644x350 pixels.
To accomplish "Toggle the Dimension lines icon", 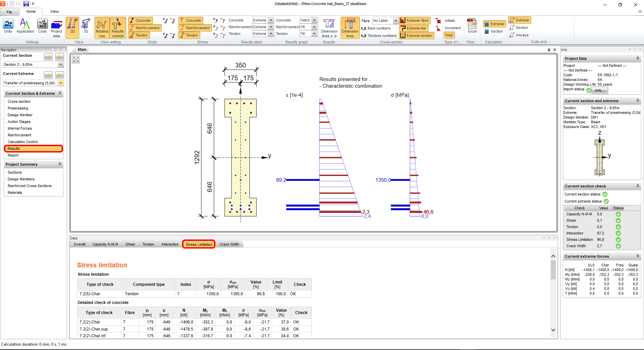I will [x=350, y=28].
